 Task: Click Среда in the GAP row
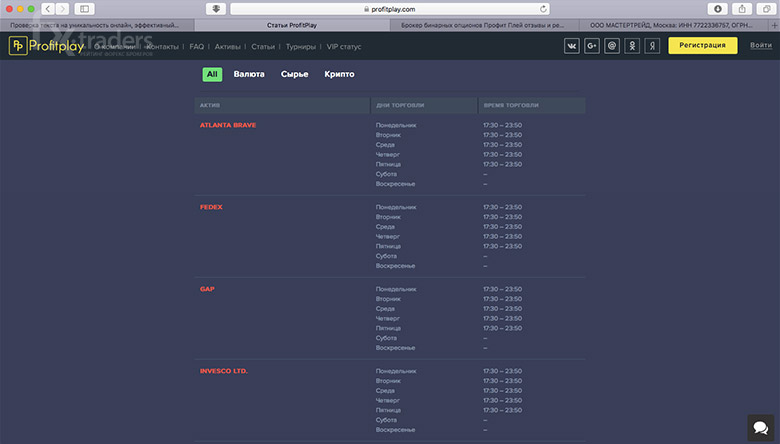pos(385,309)
